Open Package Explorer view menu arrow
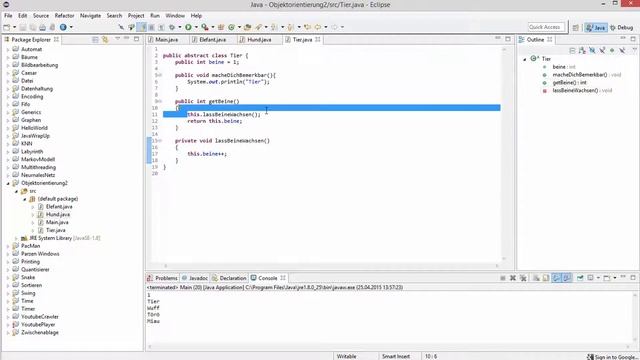Image resolution: width=640 pixels, height=360 pixels. coord(118,38)
